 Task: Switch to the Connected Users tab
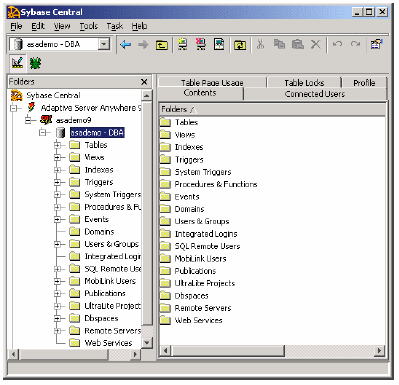pyautogui.click(x=315, y=94)
